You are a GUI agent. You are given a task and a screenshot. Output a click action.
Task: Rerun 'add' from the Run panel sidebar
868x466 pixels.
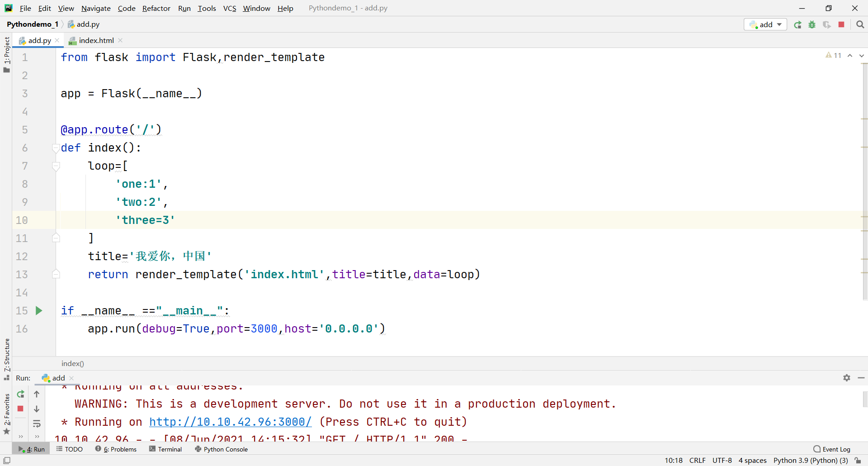[20, 395]
